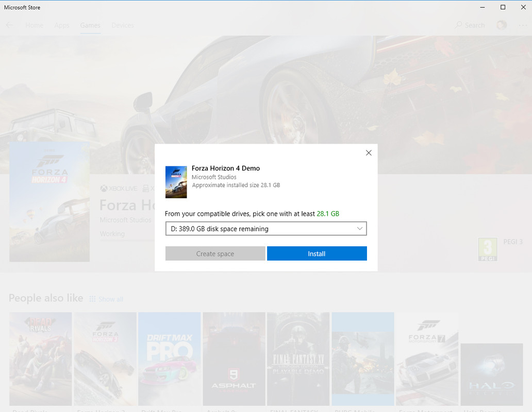Open the PUBG Mobile tile
The image size is (532, 412).
[363, 359]
